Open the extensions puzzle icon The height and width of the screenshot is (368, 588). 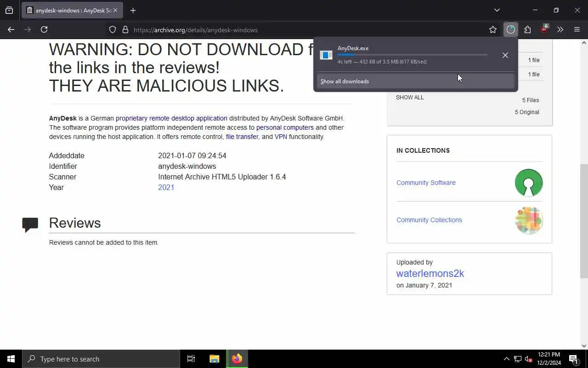[x=527, y=30]
